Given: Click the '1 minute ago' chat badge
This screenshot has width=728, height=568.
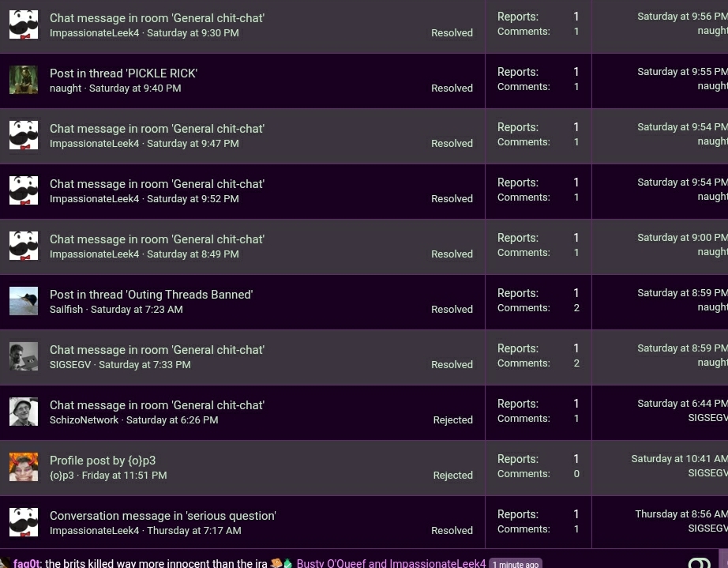Looking at the screenshot, I should pos(516,564).
